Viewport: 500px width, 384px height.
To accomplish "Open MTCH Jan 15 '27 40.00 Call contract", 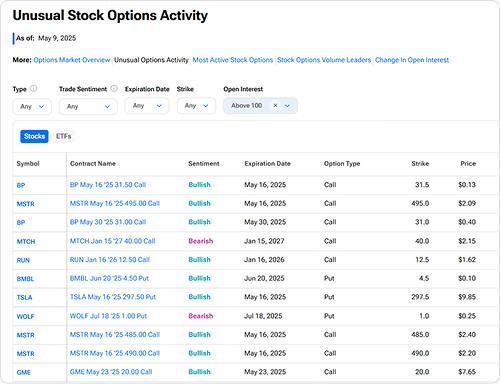I will pos(112,241).
